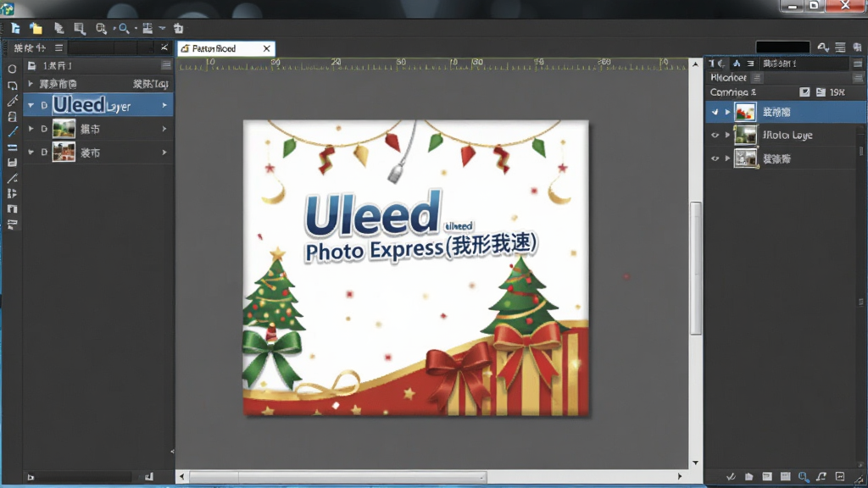Click the small icon at bottom-left of left panel
The width and height of the screenshot is (868, 488).
pos(31,477)
